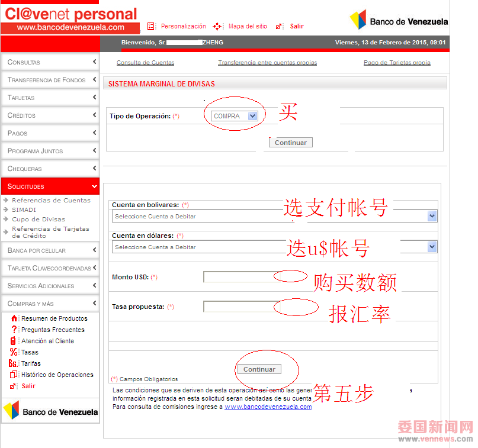Open Referencias de Cuentas item
Screen dimensions: 478x448
click(51, 200)
